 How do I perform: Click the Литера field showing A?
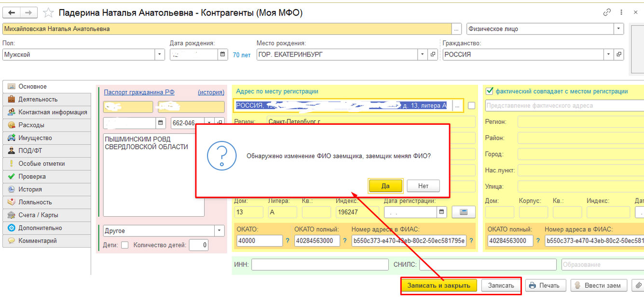coord(283,212)
